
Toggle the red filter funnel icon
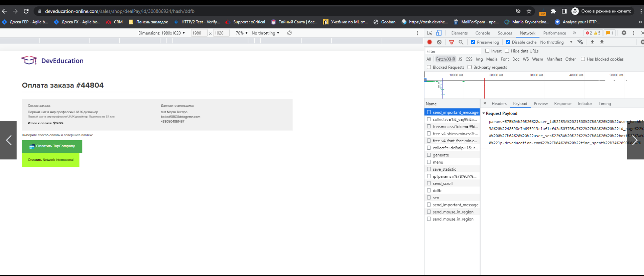pos(451,42)
